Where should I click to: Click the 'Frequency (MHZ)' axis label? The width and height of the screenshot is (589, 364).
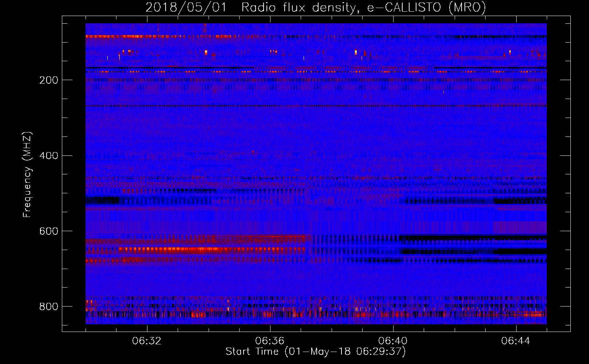click(x=27, y=175)
